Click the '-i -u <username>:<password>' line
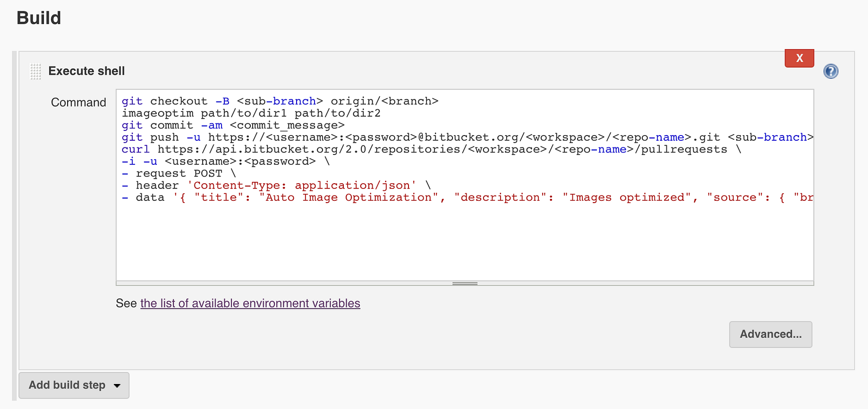The height and width of the screenshot is (409, 868). click(x=226, y=162)
